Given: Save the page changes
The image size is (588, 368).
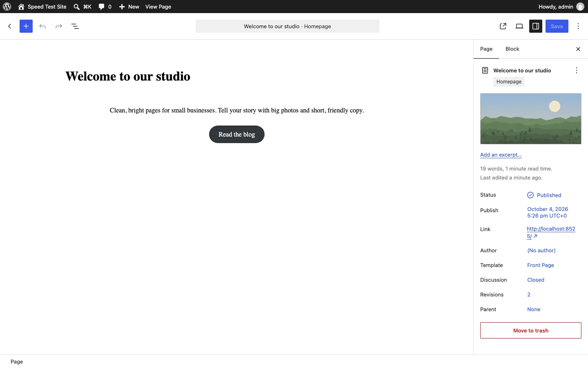Looking at the screenshot, I should 557,26.
